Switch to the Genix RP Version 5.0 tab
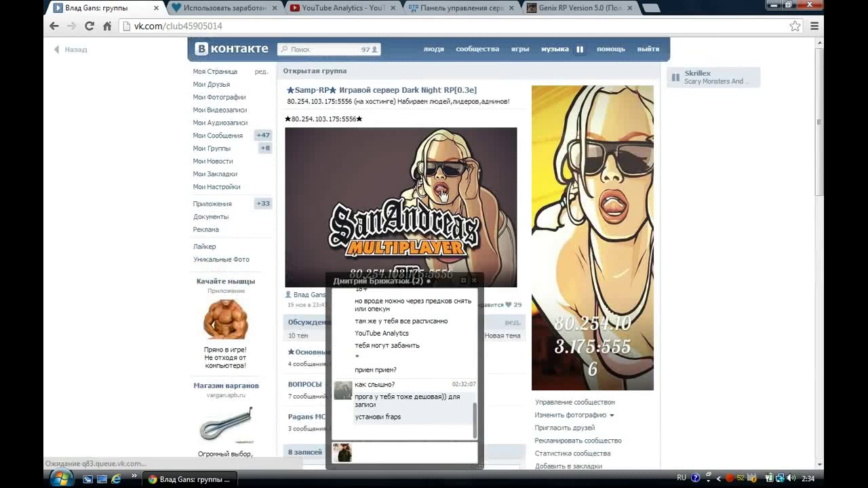 [580, 8]
